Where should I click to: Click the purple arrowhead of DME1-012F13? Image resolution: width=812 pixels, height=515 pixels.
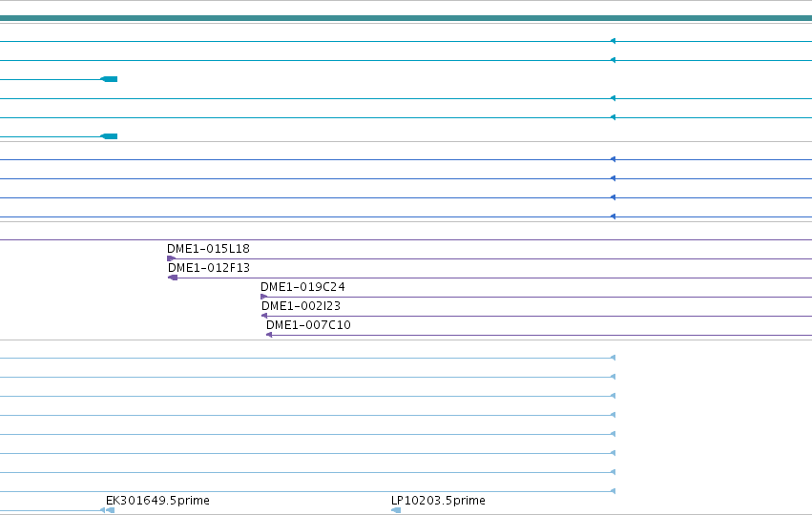coord(173,278)
